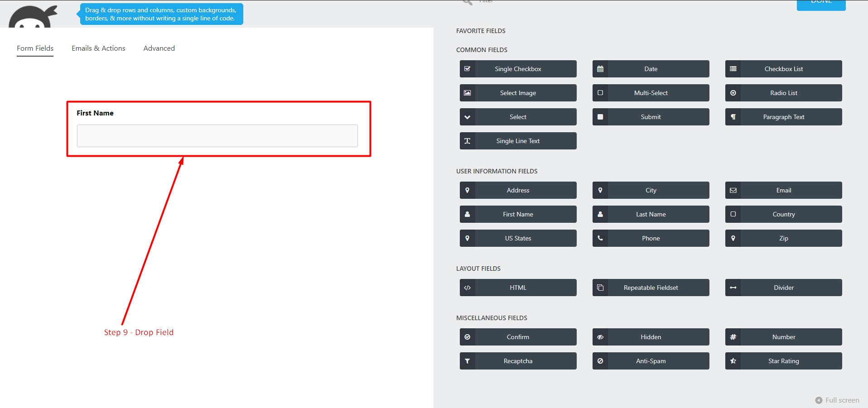Click the person icon on First Name button

467,214
